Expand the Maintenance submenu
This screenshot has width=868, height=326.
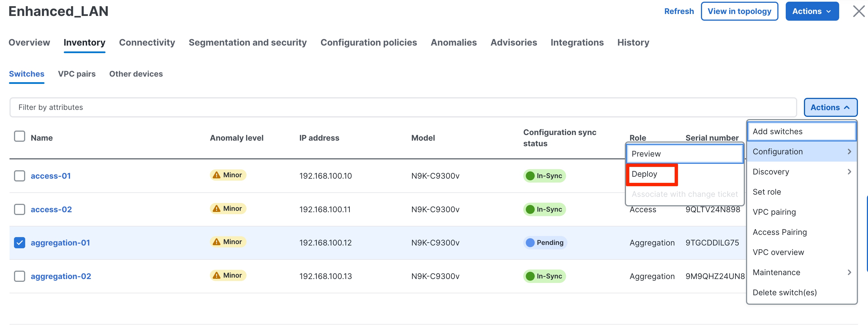(802, 272)
